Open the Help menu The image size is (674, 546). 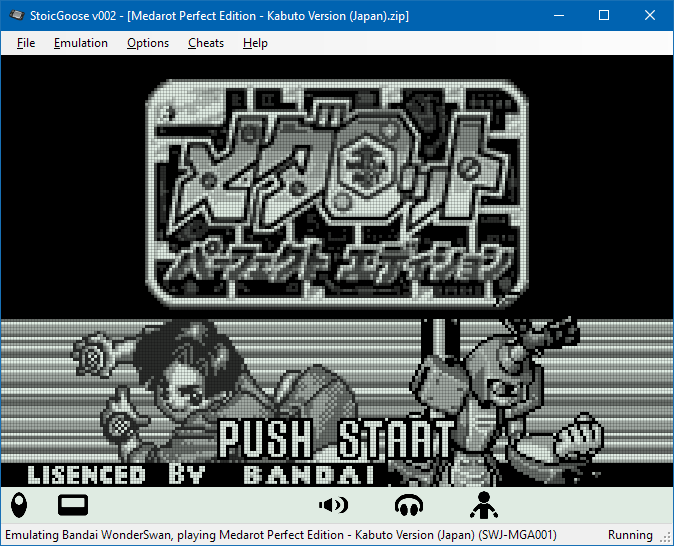[x=255, y=43]
